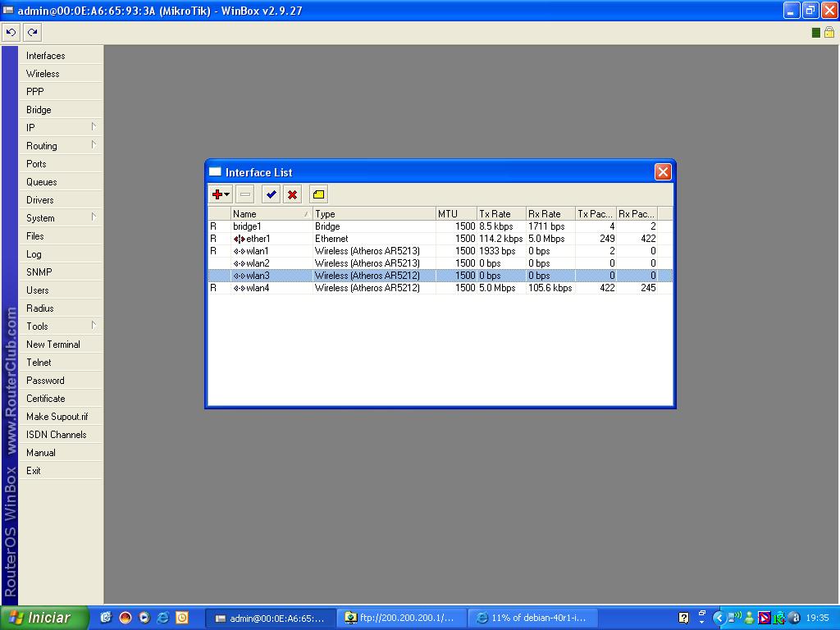The image size is (840, 630).
Task: Click the orange clock quick launch icon
Action: click(182, 618)
